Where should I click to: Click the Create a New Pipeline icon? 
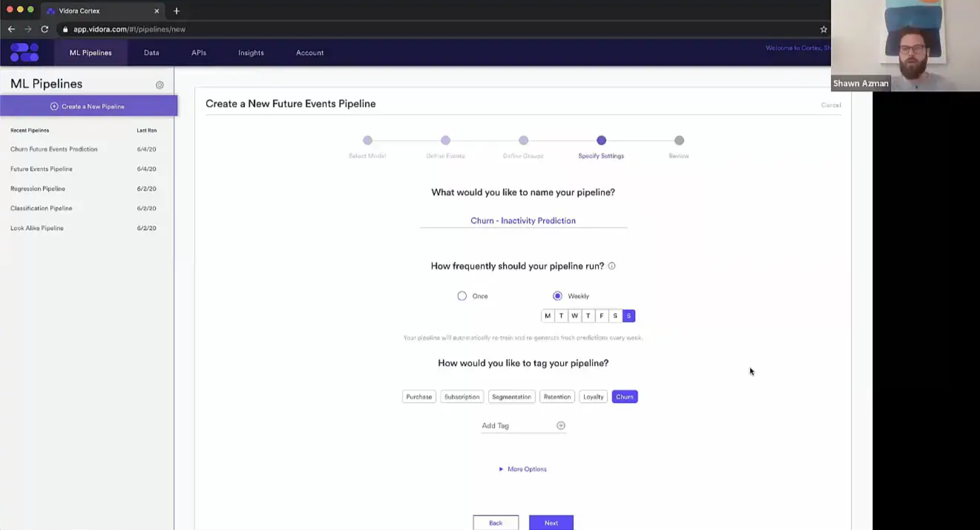[x=54, y=106]
